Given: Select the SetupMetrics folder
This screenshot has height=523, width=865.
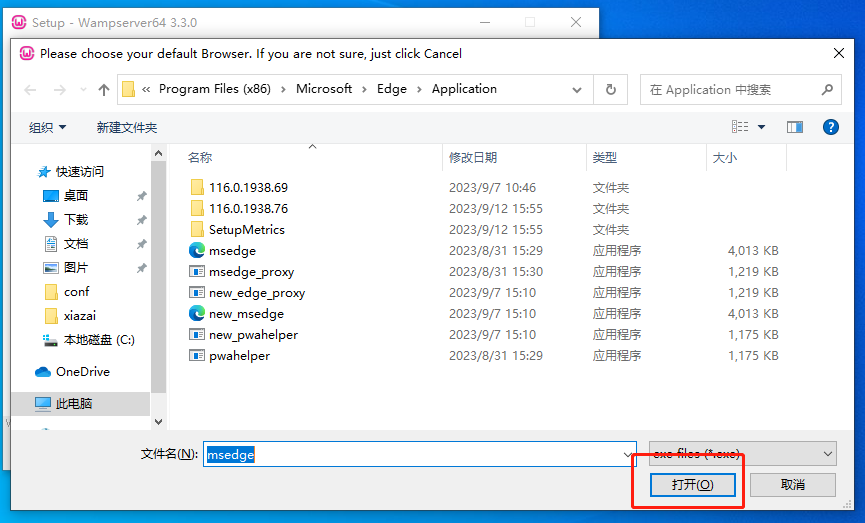Looking at the screenshot, I should click(x=247, y=230).
